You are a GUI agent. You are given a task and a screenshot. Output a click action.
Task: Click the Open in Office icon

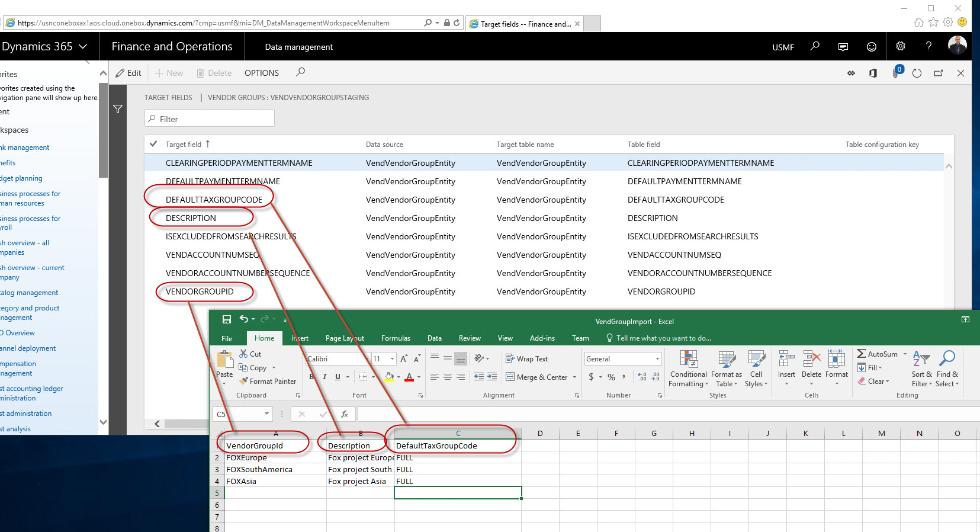click(x=873, y=73)
